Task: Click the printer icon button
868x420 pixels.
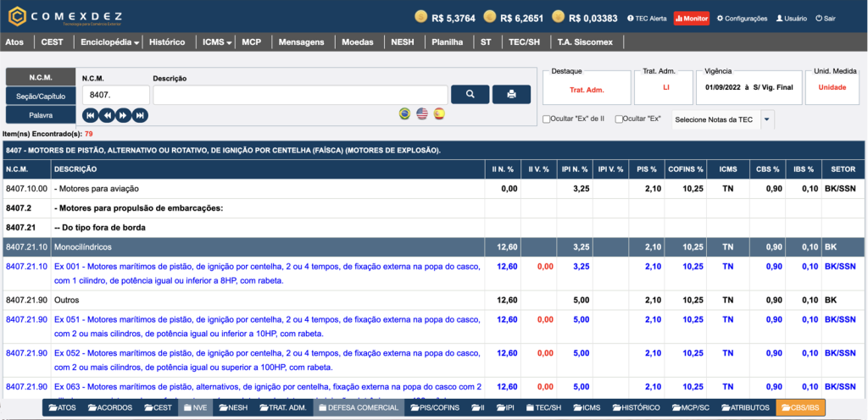Action: coord(511,94)
